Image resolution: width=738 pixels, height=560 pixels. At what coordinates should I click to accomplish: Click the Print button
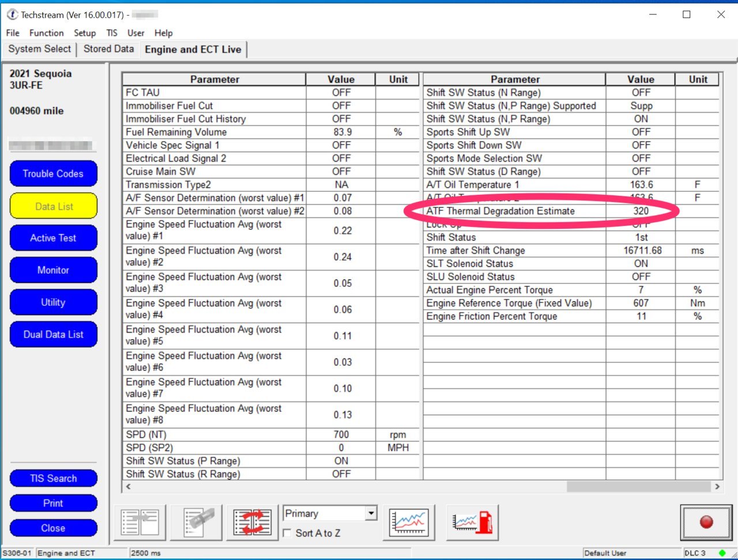[x=53, y=503]
